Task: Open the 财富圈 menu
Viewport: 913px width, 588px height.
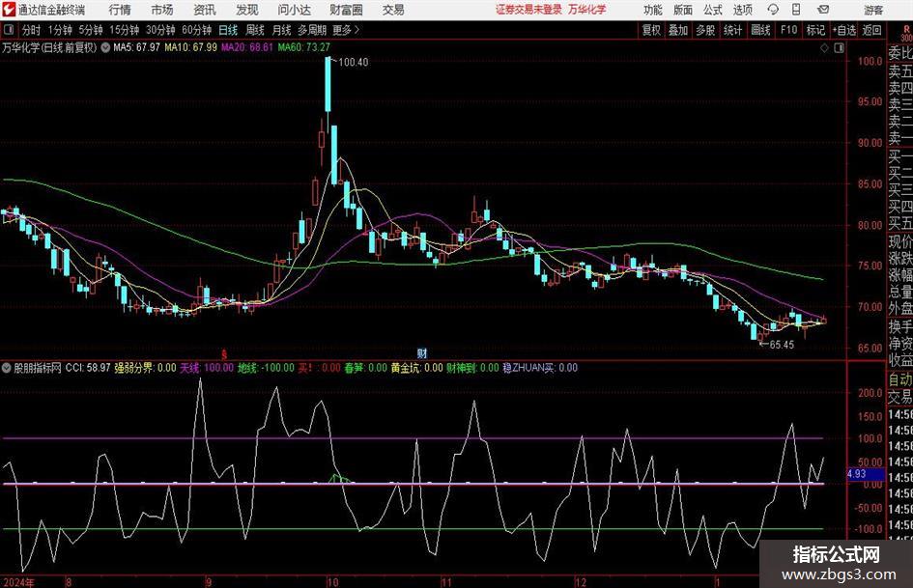Action: click(346, 10)
